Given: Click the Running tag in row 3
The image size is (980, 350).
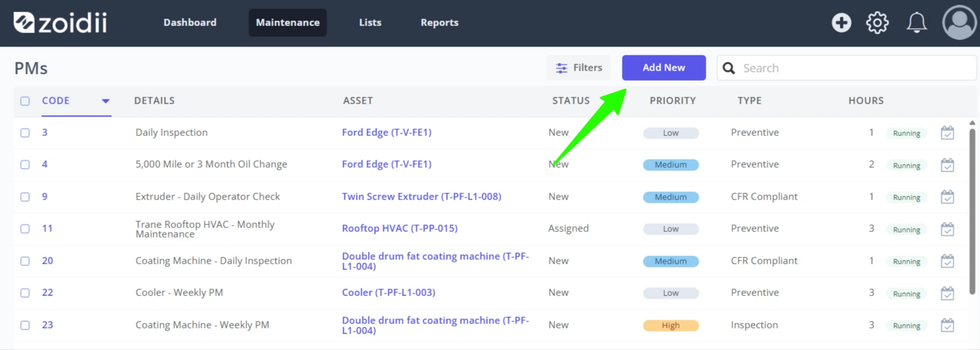Looking at the screenshot, I should pos(906,134).
